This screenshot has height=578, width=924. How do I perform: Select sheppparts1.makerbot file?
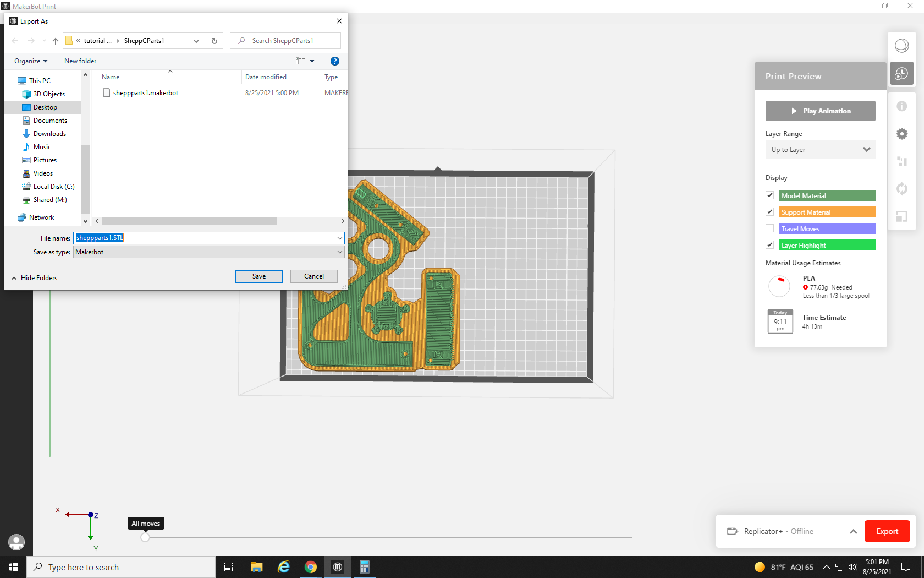click(146, 93)
